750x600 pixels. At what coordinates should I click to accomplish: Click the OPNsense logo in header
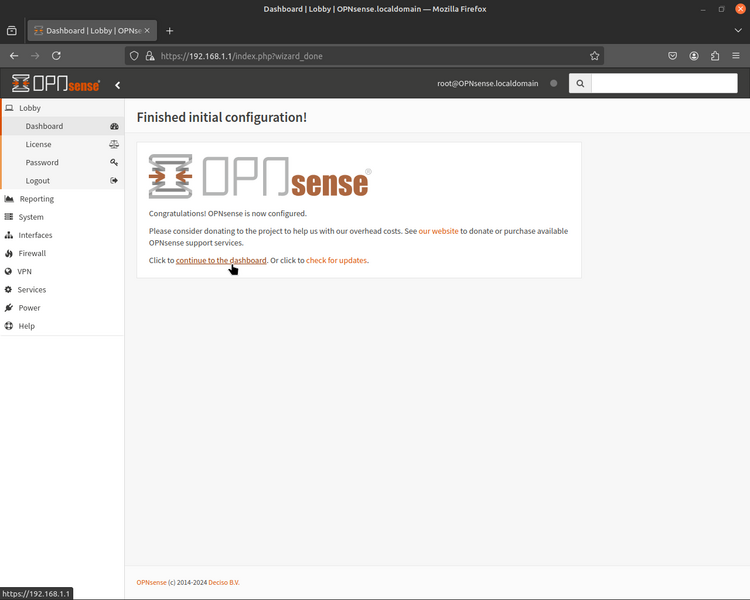coord(55,84)
